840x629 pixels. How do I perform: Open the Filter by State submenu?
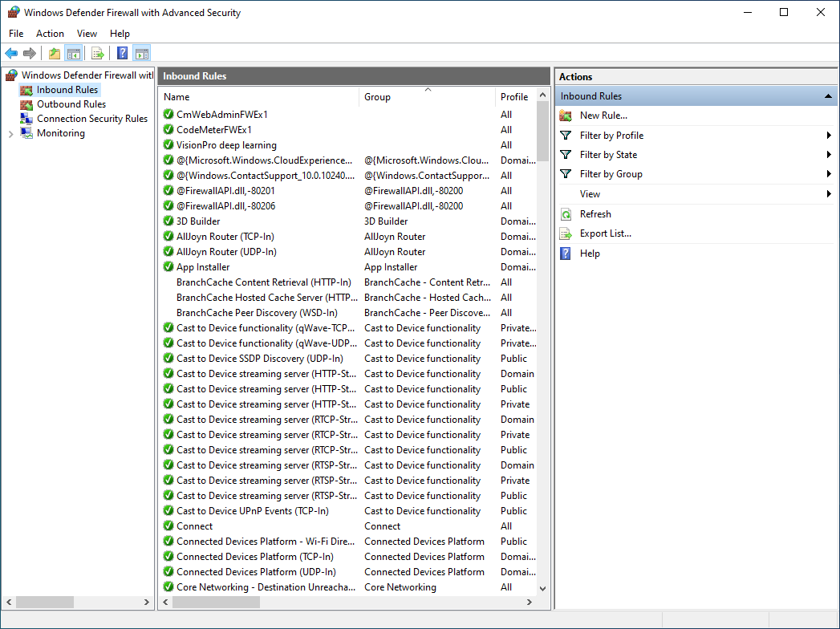coord(608,155)
